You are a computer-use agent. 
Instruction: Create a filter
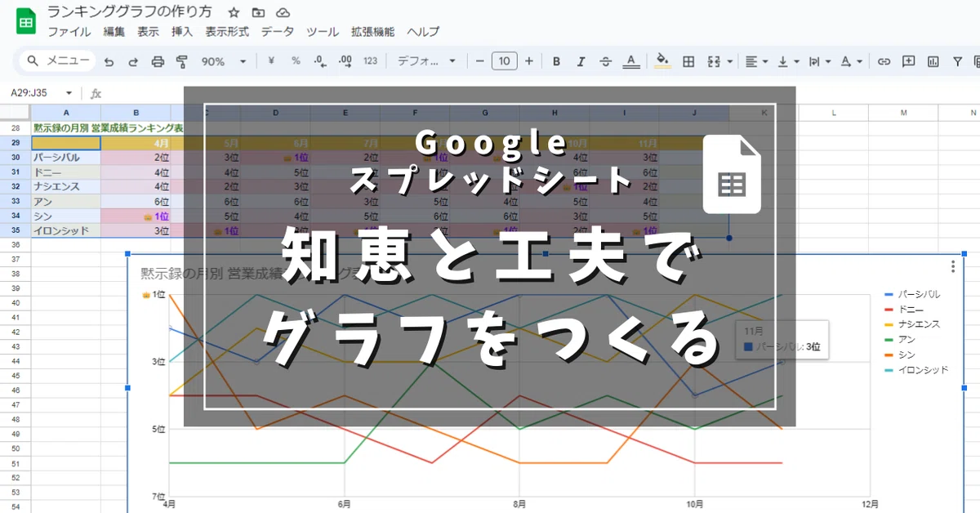(957, 61)
